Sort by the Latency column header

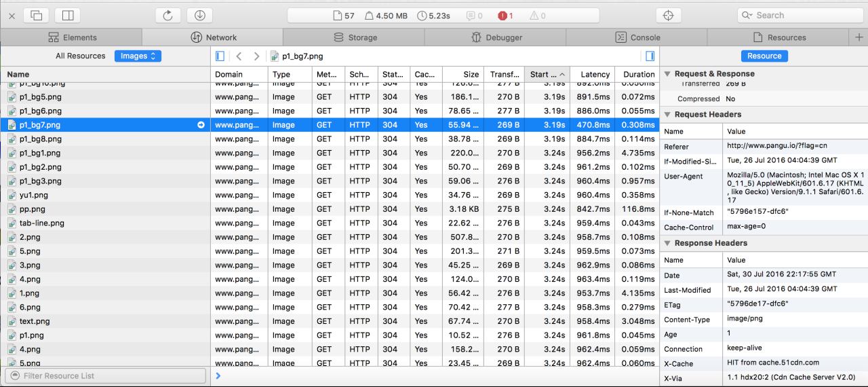pyautogui.click(x=595, y=74)
